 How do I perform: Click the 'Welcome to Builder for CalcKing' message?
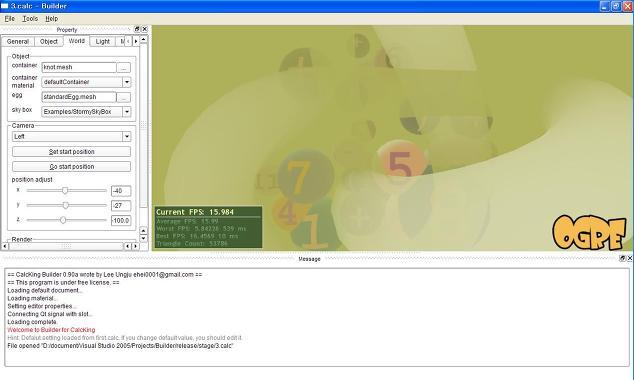click(51, 330)
